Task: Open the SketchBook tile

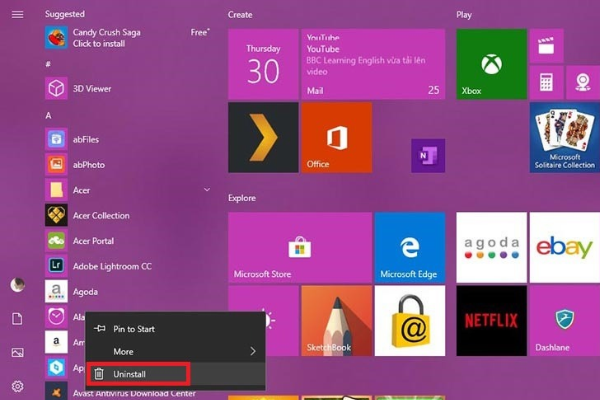Action: (336, 321)
